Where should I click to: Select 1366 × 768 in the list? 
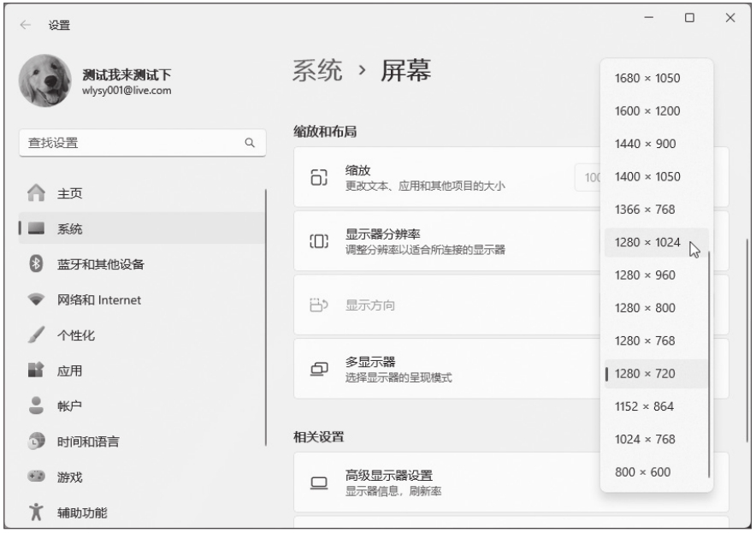pos(644,210)
